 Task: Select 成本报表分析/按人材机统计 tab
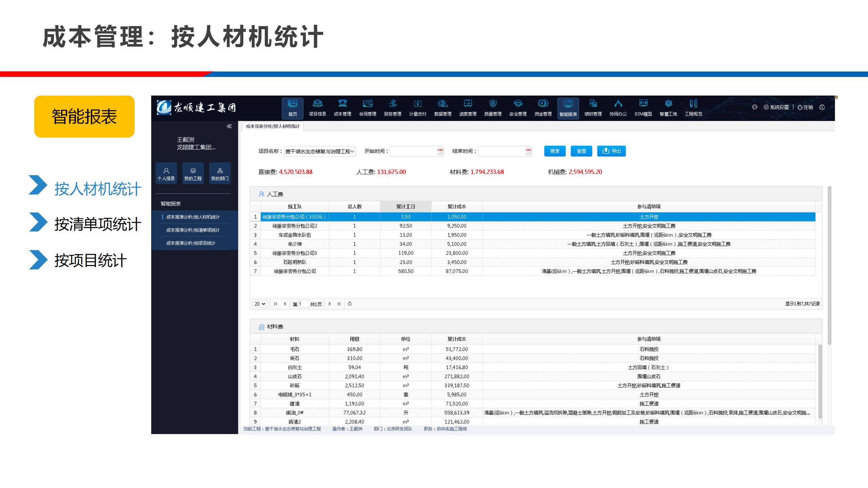(273, 126)
